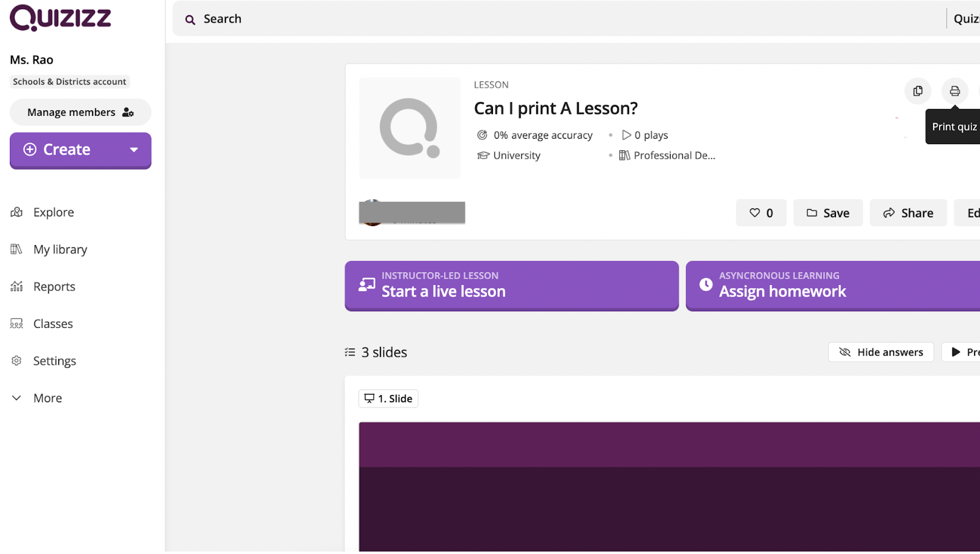The width and height of the screenshot is (980, 554).
Task: Open Explore in sidebar
Action: 53,213
